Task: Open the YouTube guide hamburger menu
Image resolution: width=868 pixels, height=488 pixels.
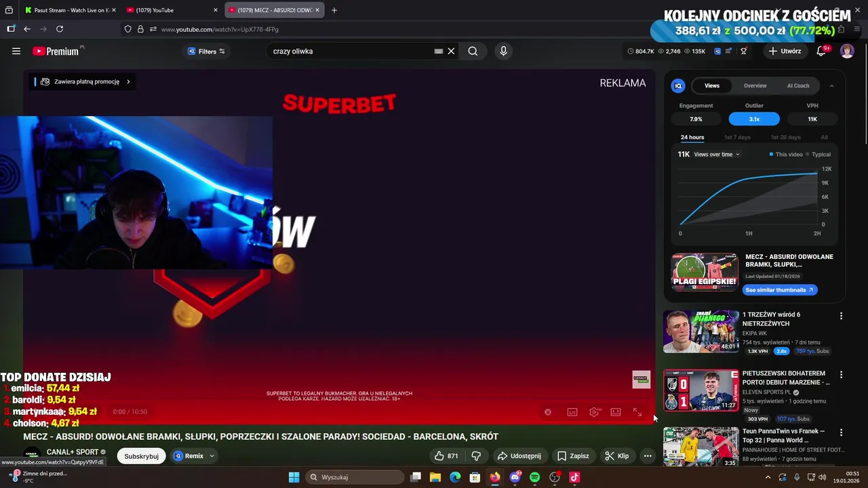Action: click(16, 51)
